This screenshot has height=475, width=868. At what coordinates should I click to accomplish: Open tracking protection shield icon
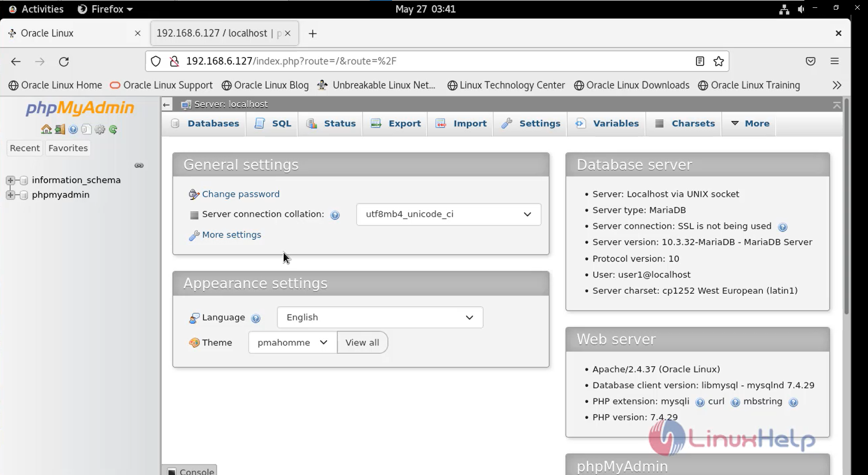coord(156,61)
